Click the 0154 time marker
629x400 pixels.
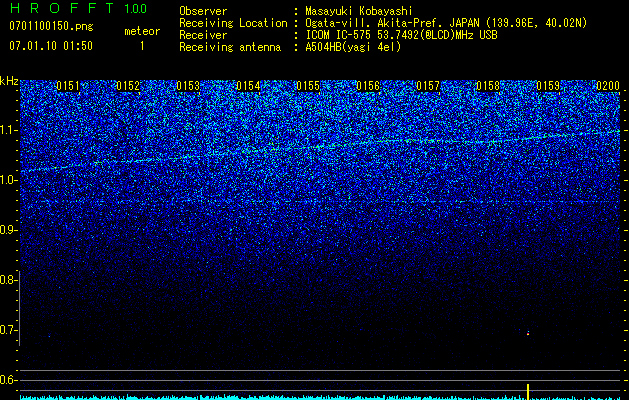pyautogui.click(x=248, y=86)
